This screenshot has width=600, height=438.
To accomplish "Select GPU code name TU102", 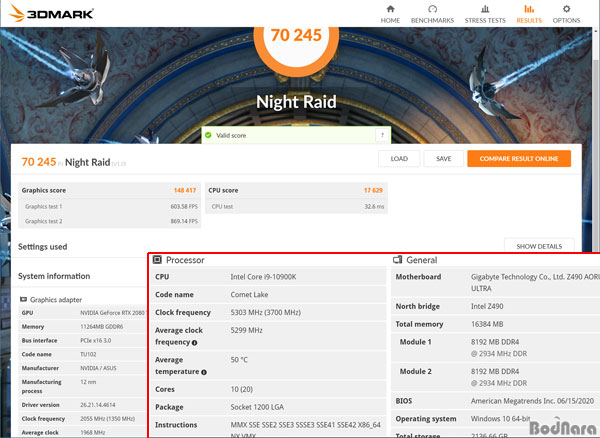I will (88, 354).
